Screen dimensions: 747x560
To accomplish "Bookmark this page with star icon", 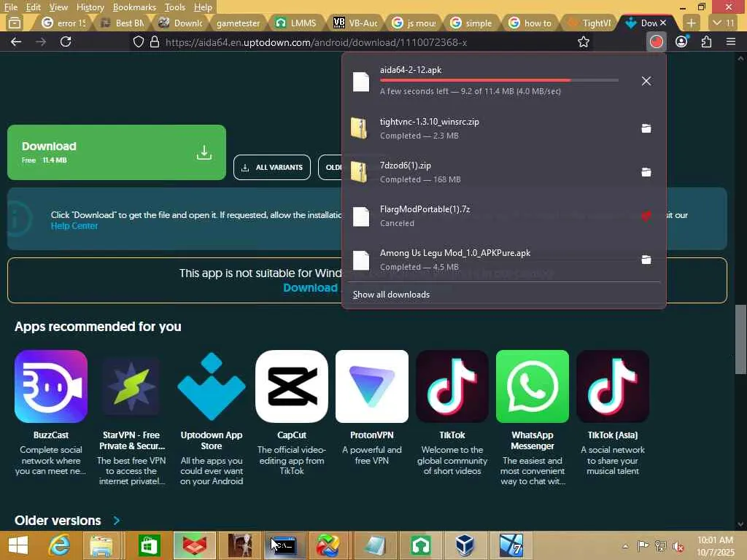I will [x=583, y=42].
